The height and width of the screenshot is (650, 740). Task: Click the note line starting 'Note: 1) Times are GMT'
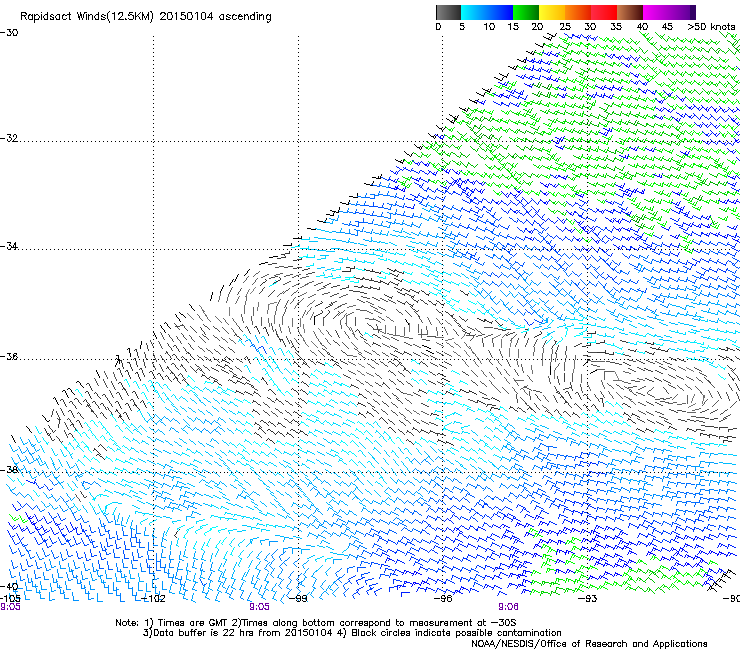point(316,623)
